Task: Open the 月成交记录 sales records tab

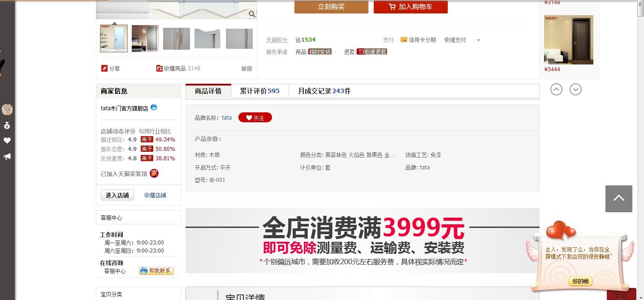Action: pyautogui.click(x=324, y=91)
